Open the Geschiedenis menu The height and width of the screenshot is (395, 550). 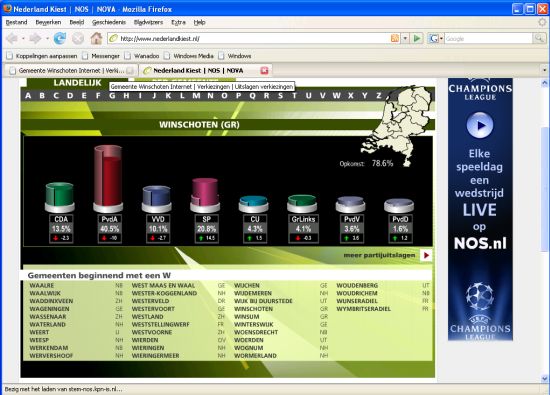(109, 22)
